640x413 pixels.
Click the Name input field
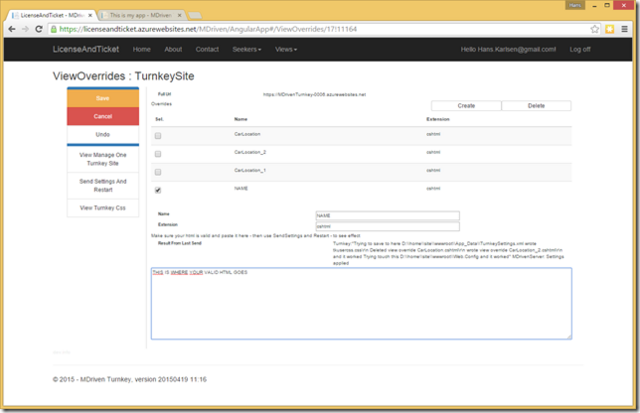click(387, 215)
